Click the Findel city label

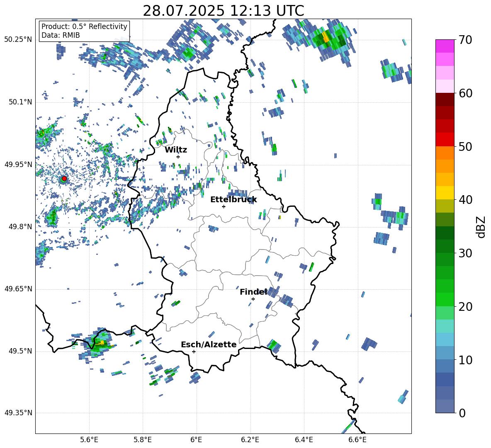[253, 292]
